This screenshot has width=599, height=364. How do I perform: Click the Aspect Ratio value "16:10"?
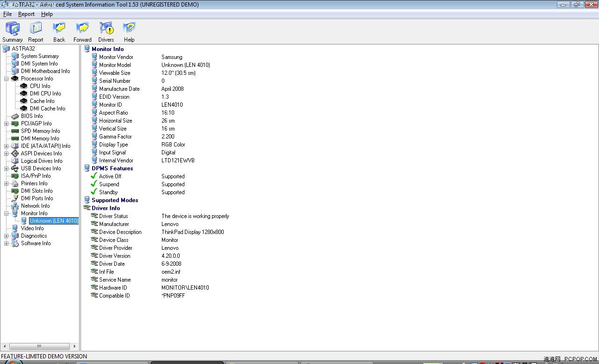click(x=168, y=113)
